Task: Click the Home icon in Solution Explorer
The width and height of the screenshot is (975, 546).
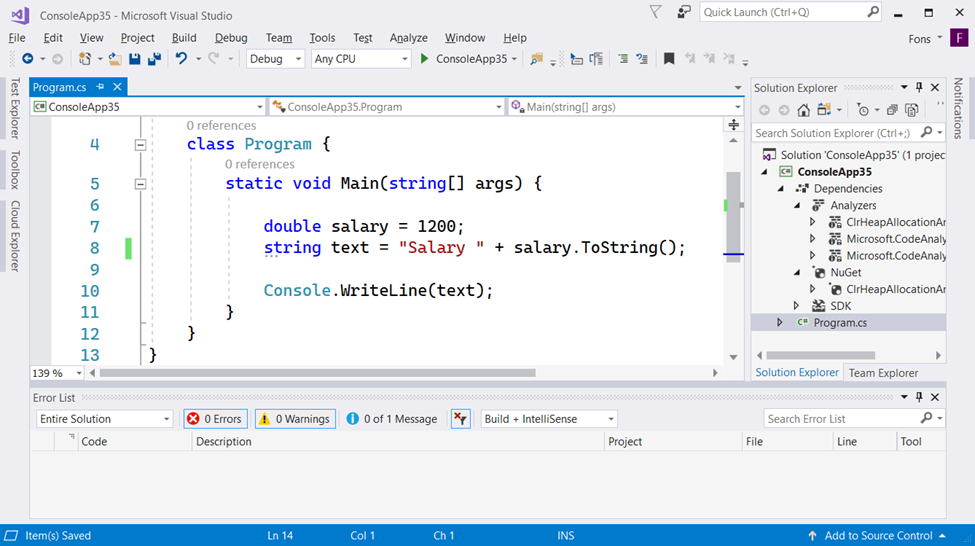Action: tap(803, 110)
